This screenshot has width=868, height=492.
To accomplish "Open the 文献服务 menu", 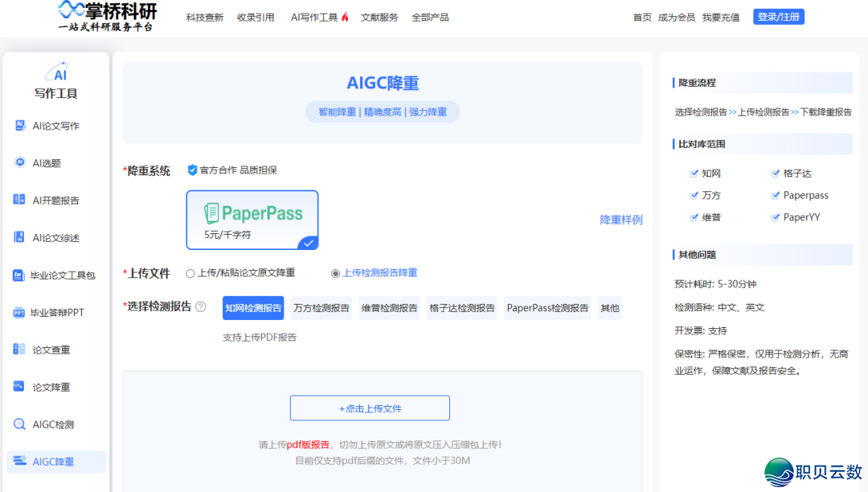I will (x=379, y=17).
